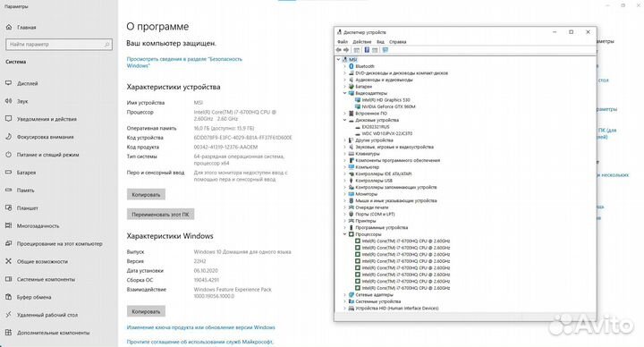Open the Планшет settings page
644x347 pixels.
pyautogui.click(x=27, y=208)
